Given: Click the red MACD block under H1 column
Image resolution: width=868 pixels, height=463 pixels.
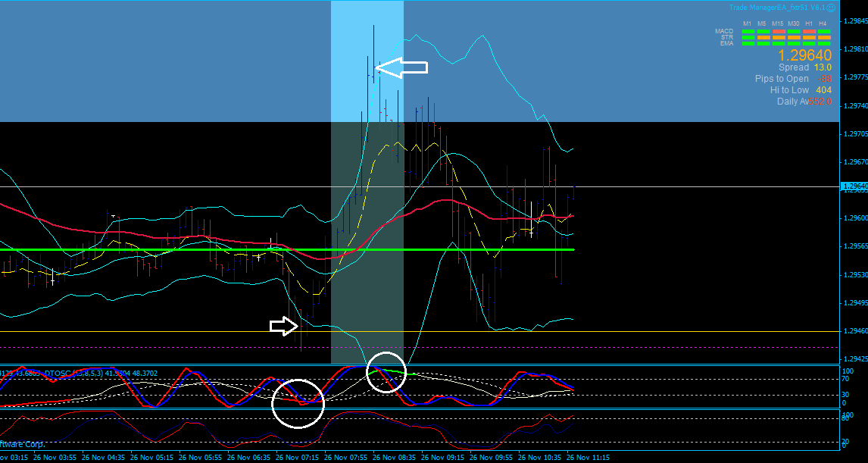Looking at the screenshot, I should pyautogui.click(x=809, y=31).
